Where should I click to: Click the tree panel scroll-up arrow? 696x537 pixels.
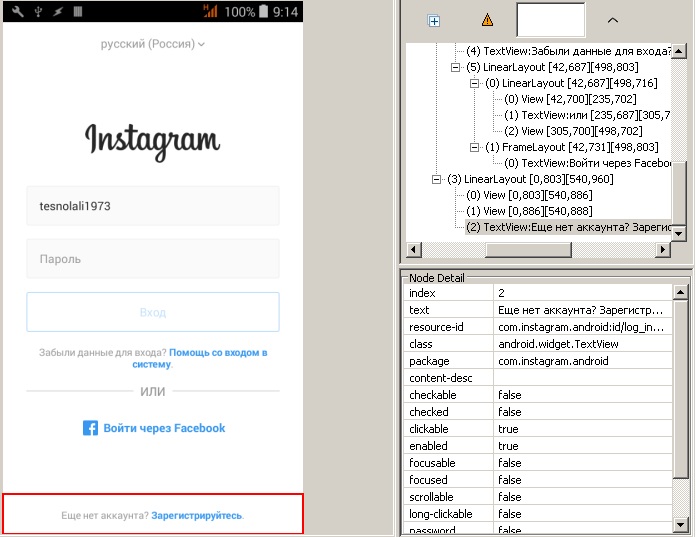point(678,51)
